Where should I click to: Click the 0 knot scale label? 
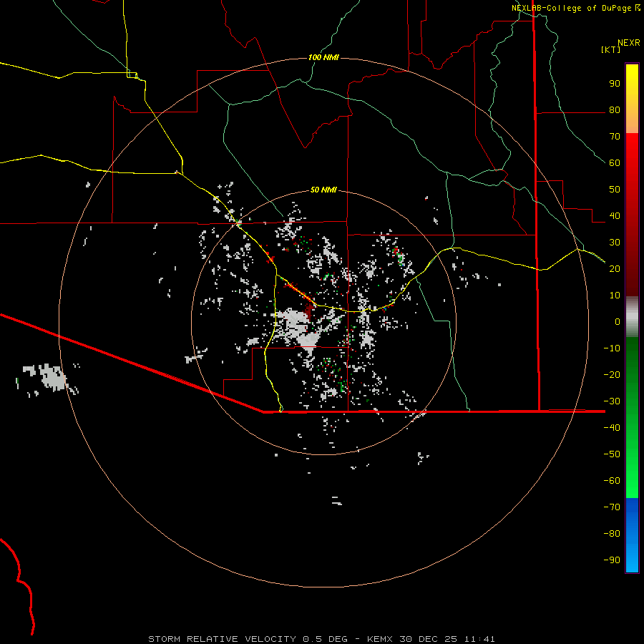click(x=618, y=322)
